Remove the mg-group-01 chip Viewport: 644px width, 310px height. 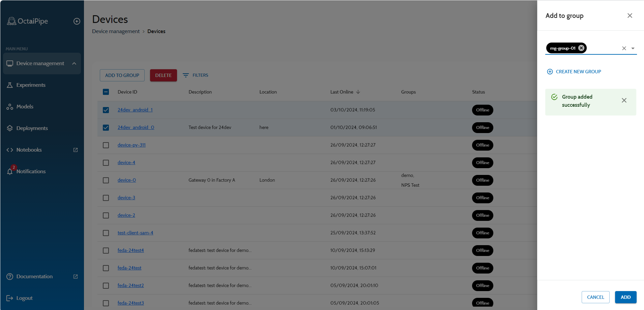click(x=581, y=48)
